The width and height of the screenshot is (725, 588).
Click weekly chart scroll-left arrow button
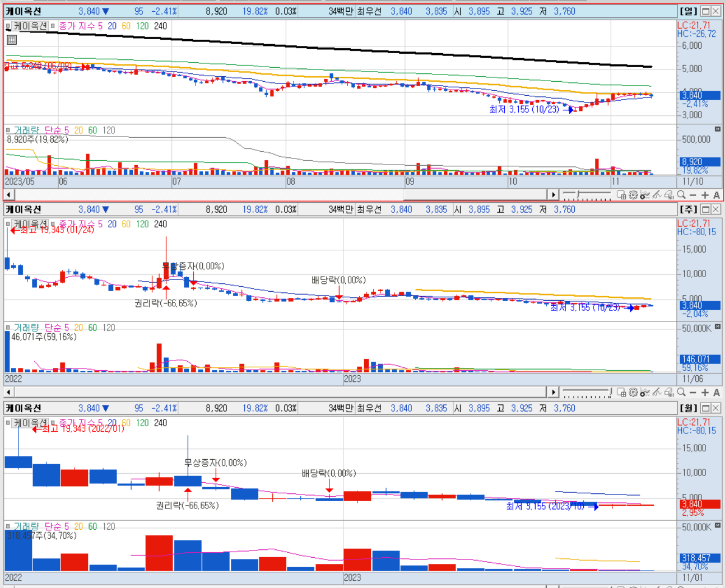pyautogui.click(x=9, y=393)
